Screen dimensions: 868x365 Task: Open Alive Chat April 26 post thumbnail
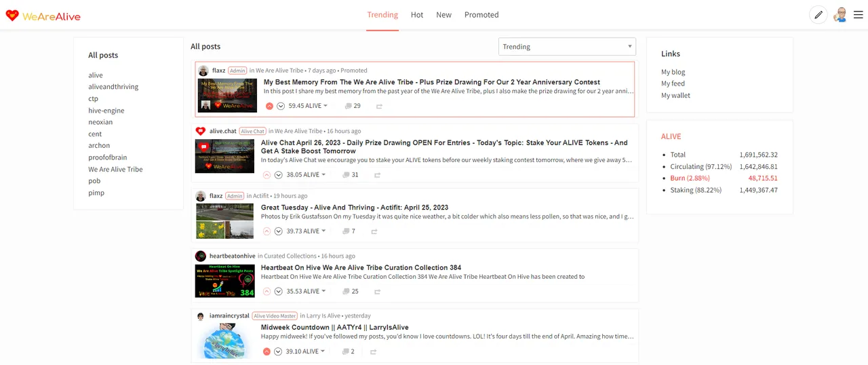click(x=224, y=156)
